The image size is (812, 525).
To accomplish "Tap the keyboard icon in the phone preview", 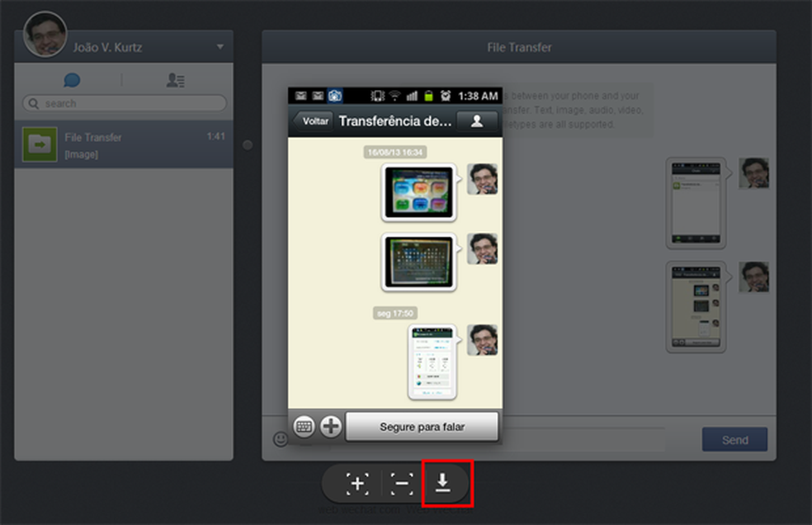I will 303,426.
